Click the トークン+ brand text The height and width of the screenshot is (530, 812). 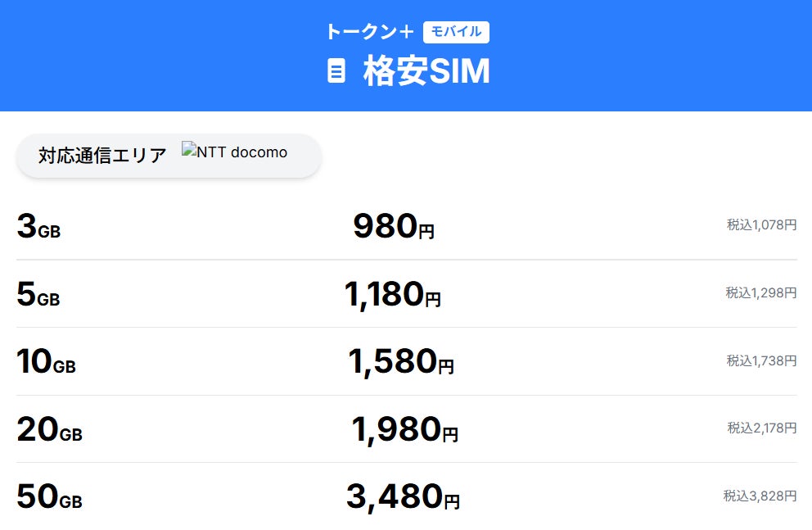click(369, 32)
